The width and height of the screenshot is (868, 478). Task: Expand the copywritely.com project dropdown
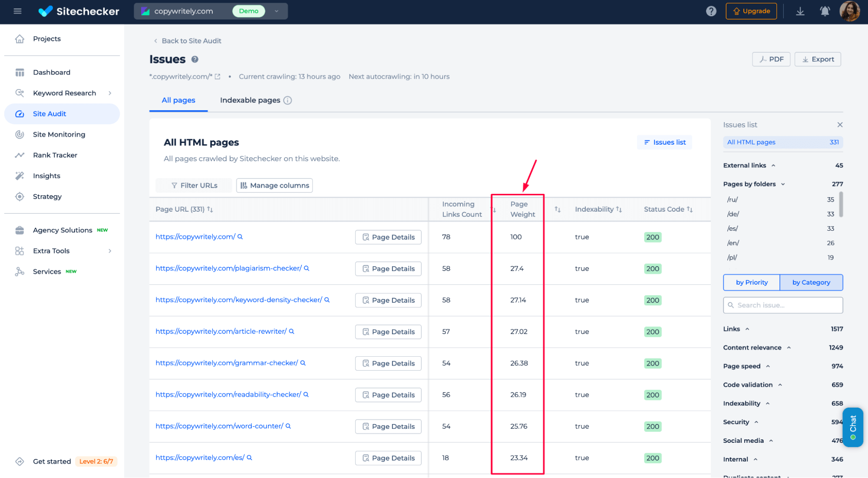[x=276, y=11]
